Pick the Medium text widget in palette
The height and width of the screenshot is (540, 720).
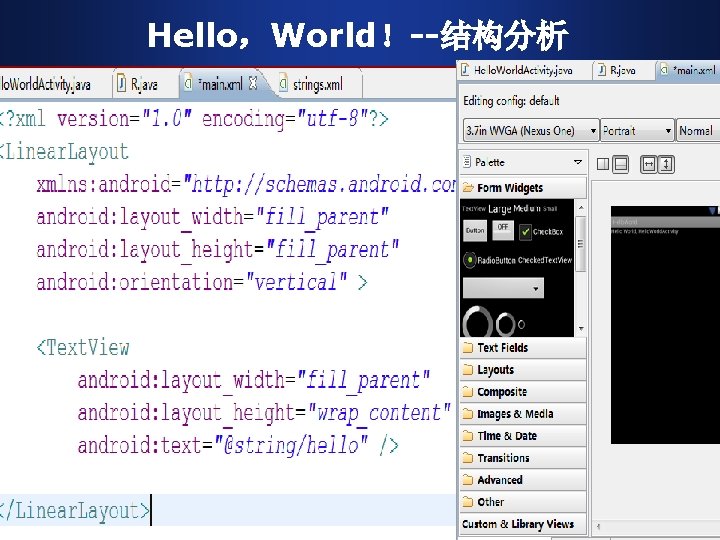[527, 208]
